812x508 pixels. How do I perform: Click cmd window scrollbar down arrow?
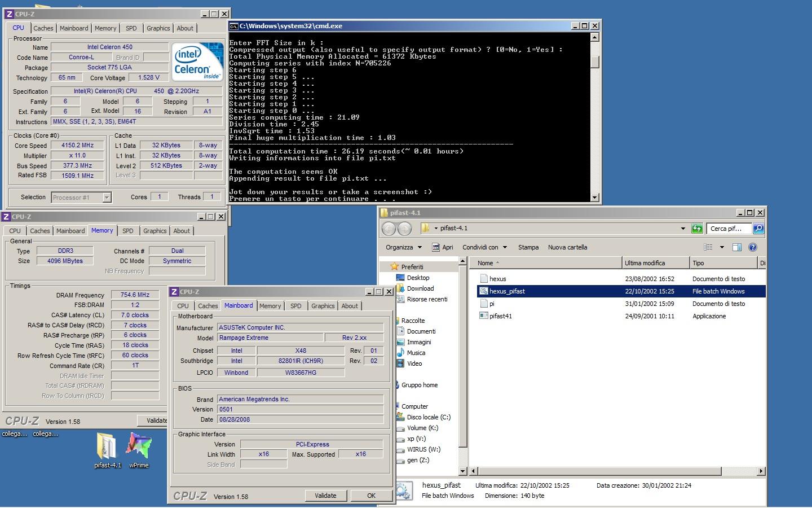(595, 197)
